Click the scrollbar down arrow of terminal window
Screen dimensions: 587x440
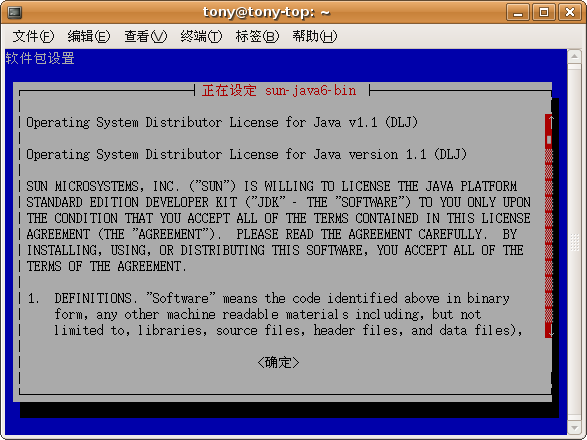coord(574,427)
